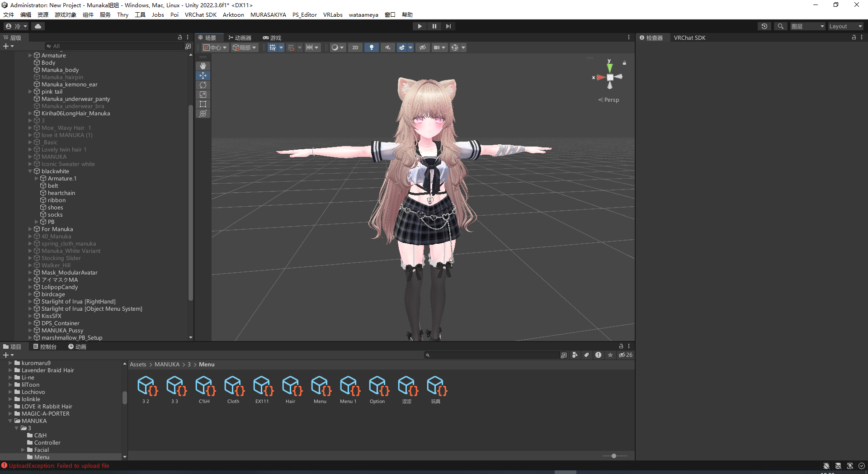Image resolution: width=868 pixels, height=474 pixels.
Task: Click the scene orientation gizmo center cube
Action: pyautogui.click(x=610, y=77)
